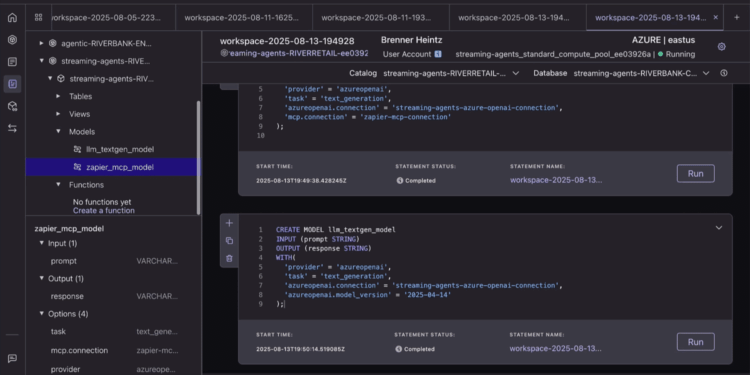Expand the agentic-RIVERBANK-EN tree node
The height and width of the screenshot is (375, 750).
[x=41, y=43]
